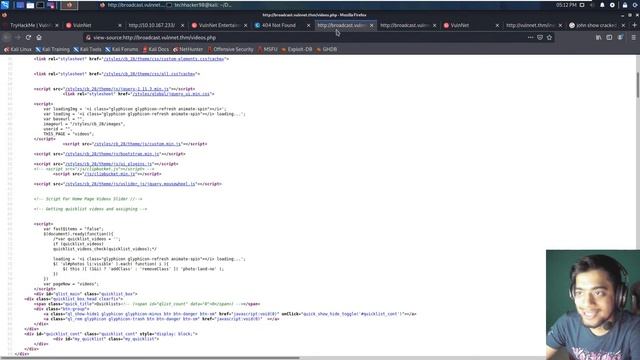This screenshot has width=640, height=360.
Task: Open the ui_plugins.js script link
Action: [108, 164]
